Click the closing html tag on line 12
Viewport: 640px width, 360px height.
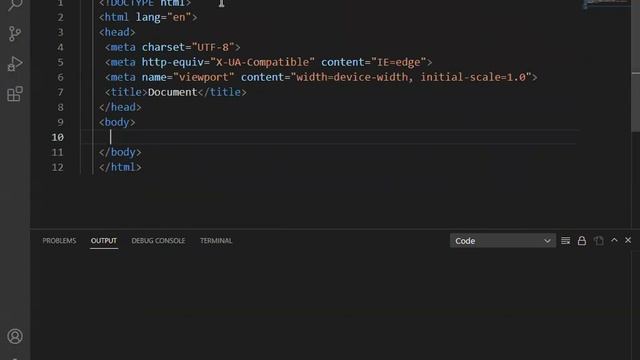(120, 167)
